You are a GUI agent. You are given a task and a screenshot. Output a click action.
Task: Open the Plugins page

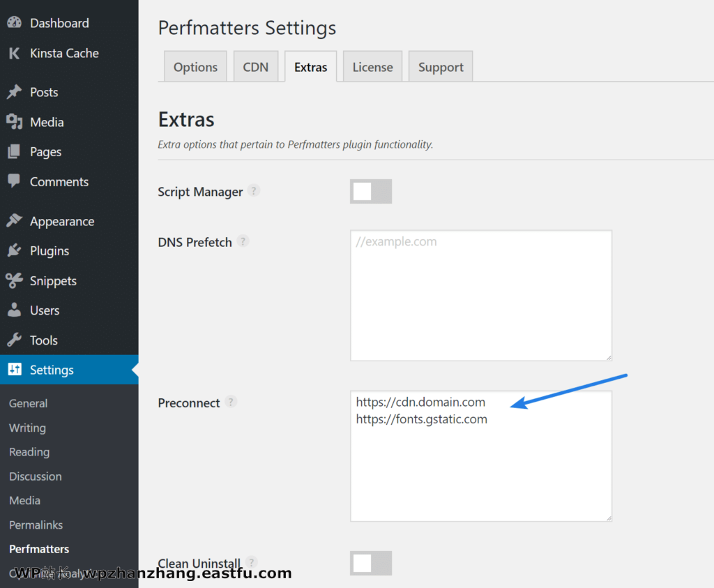(52, 250)
